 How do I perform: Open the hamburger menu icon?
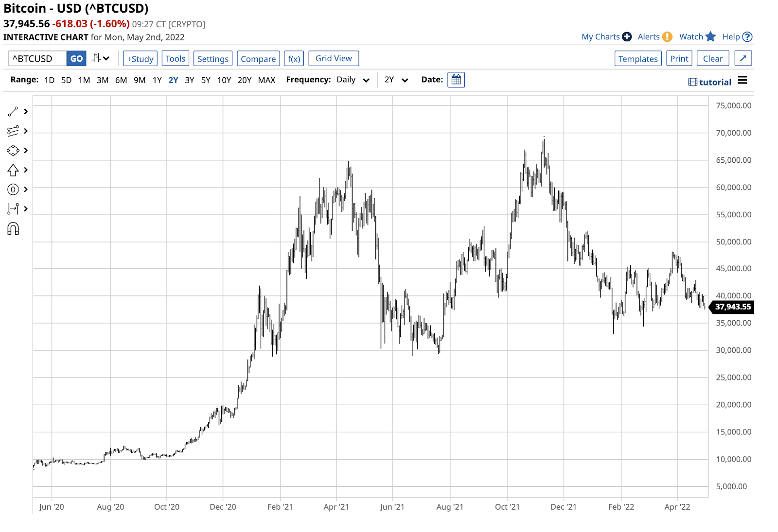point(742,80)
